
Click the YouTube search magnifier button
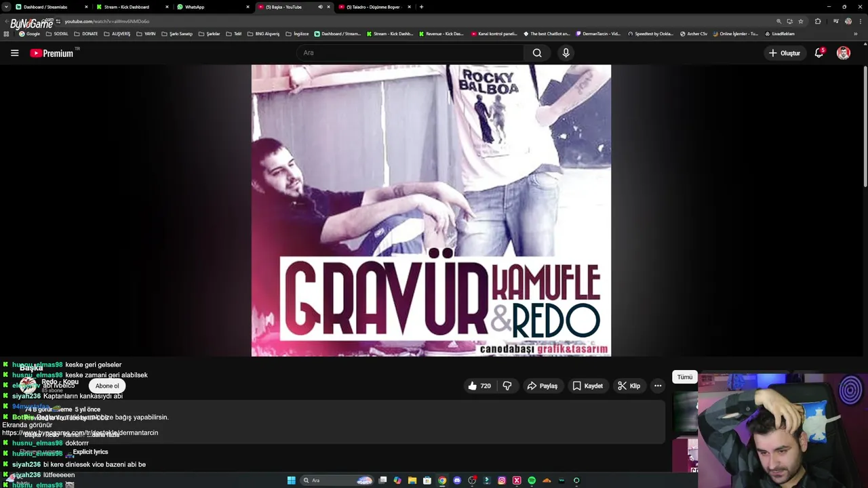537,53
